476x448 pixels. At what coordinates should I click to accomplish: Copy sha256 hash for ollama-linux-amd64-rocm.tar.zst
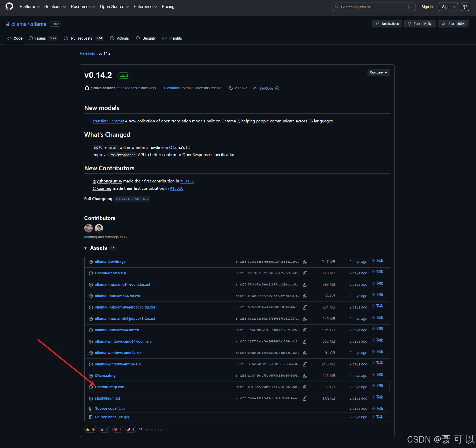(x=305, y=285)
